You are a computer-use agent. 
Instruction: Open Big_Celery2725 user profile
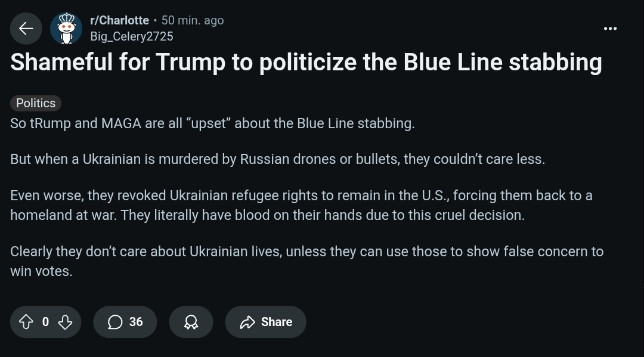pos(131,36)
